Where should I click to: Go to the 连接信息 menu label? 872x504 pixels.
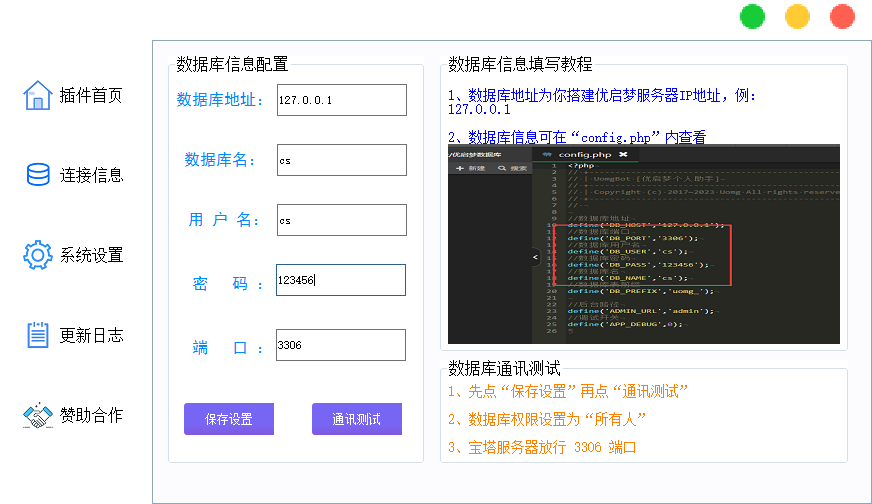click(x=91, y=176)
